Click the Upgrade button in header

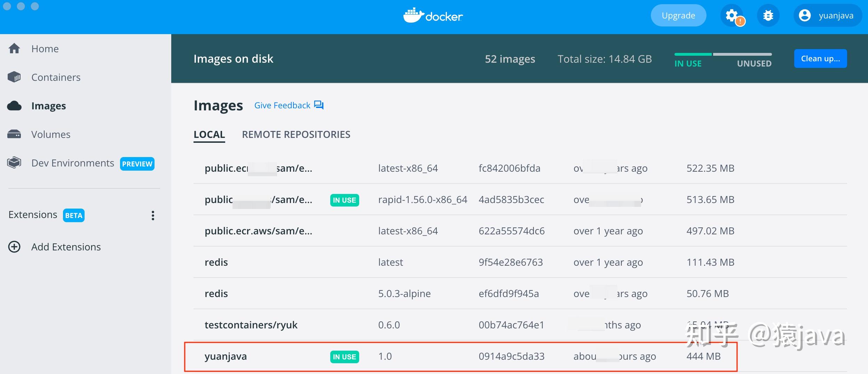click(x=678, y=15)
